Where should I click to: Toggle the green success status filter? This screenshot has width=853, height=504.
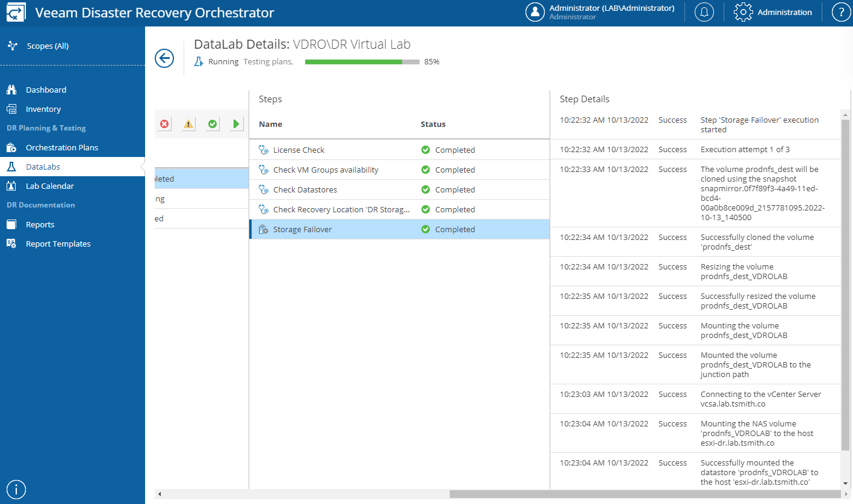click(x=212, y=124)
